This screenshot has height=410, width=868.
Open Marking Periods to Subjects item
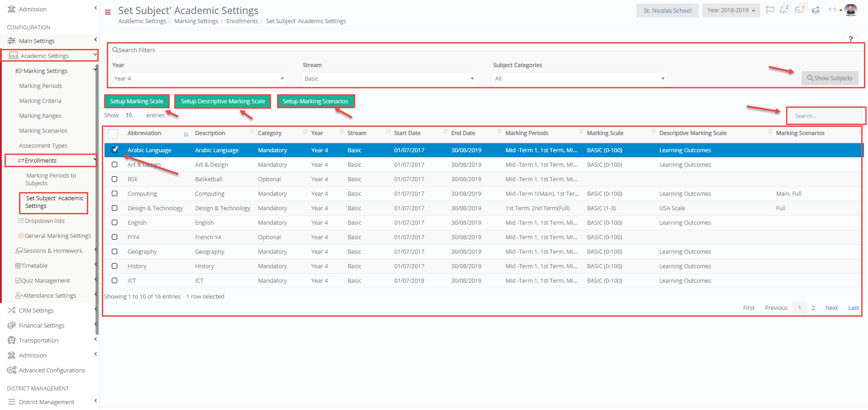[51, 179]
